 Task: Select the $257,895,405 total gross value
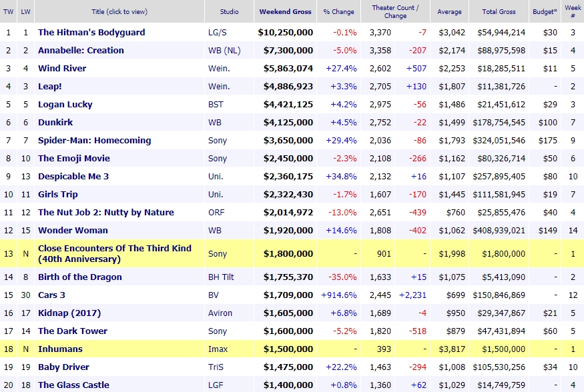pos(499,176)
